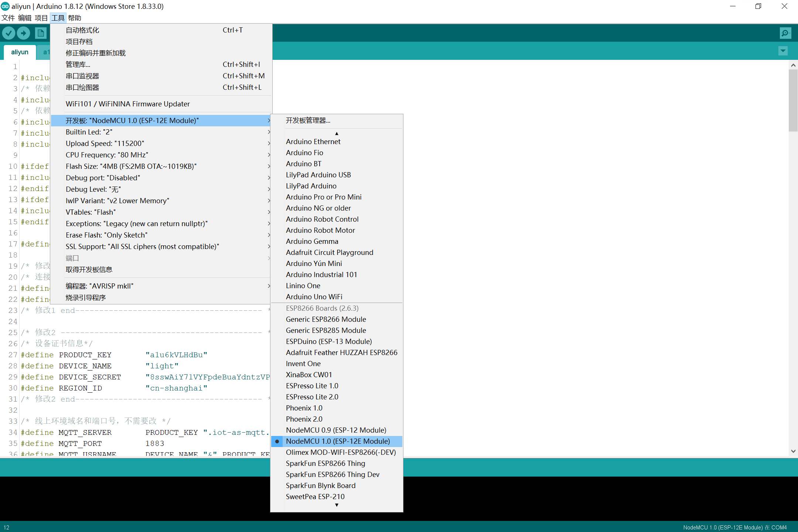Open the 帮助 menu
The width and height of the screenshot is (798, 532).
click(74, 18)
